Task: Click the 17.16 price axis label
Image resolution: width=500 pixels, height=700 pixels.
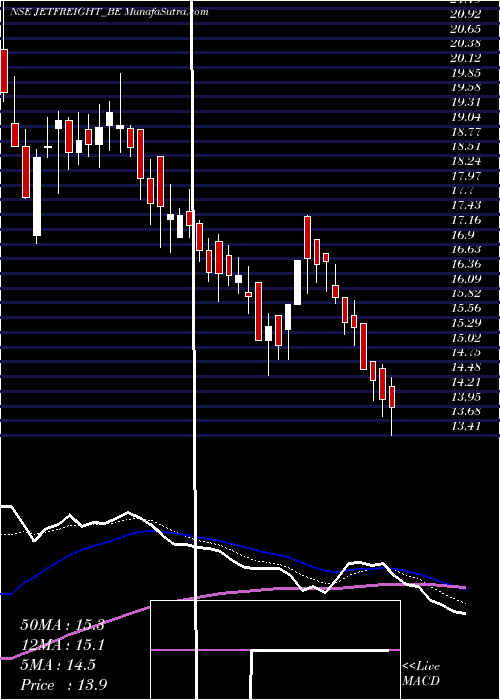Action: [466, 220]
